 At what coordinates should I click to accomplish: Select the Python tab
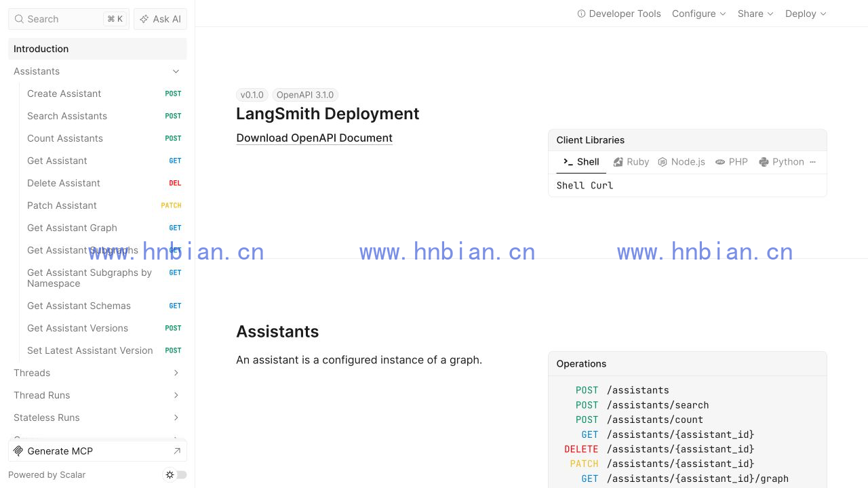pyautogui.click(x=781, y=162)
